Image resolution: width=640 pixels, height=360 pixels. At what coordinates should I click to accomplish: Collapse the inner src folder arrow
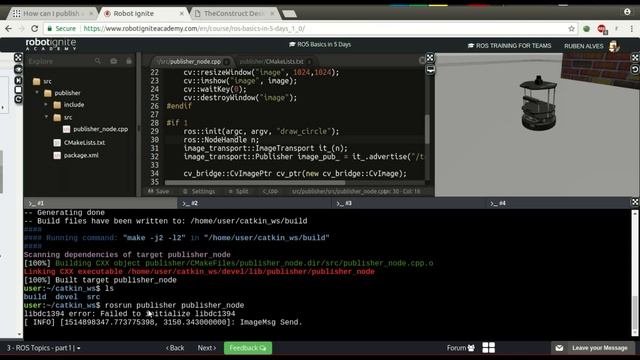46,117
